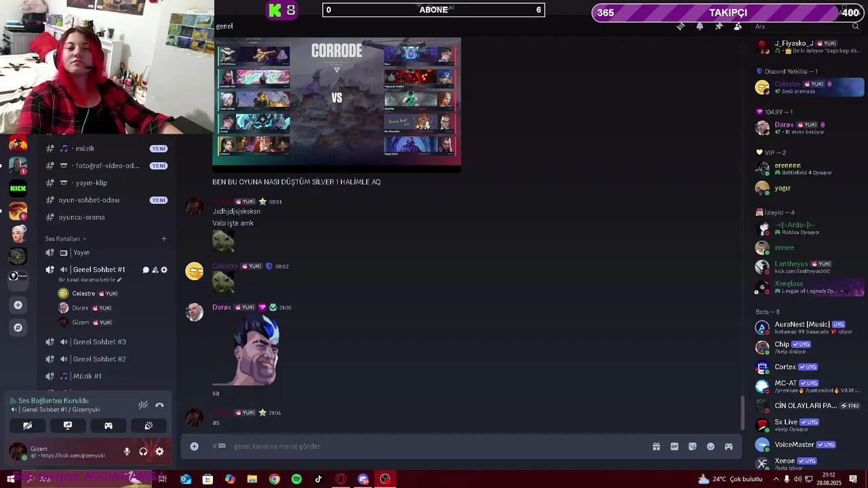Image resolution: width=868 pixels, height=488 pixels.
Task: Click the chat scrollbar thumb
Action: pos(742,412)
